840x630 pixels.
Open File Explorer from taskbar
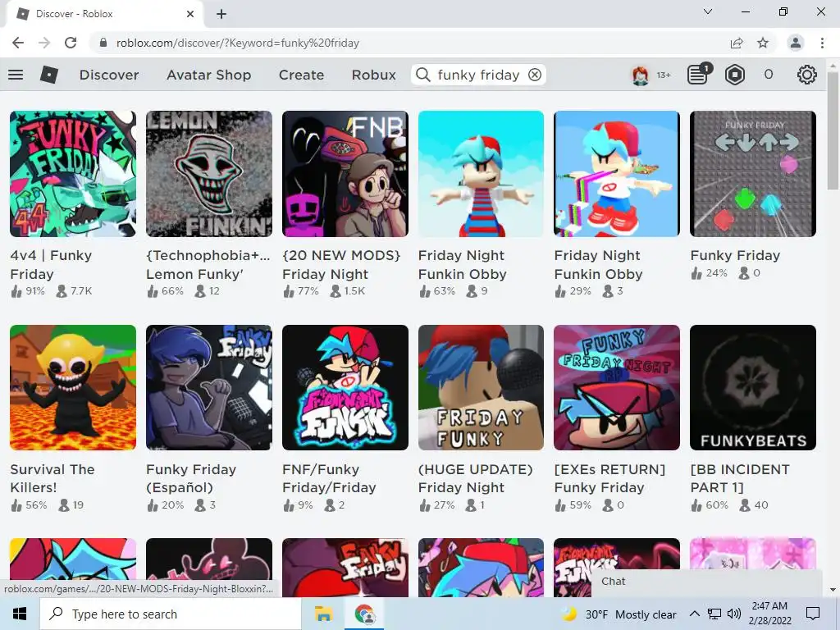pos(323,614)
